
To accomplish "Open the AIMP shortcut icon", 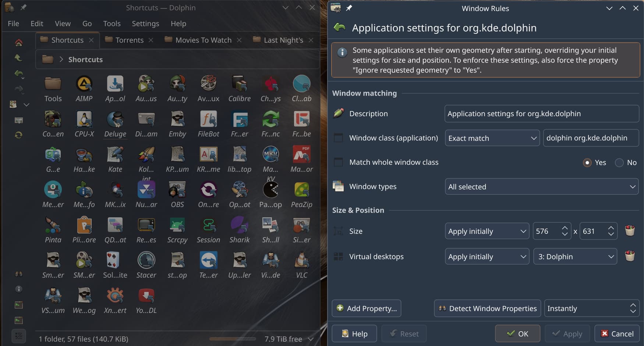I will (x=84, y=84).
